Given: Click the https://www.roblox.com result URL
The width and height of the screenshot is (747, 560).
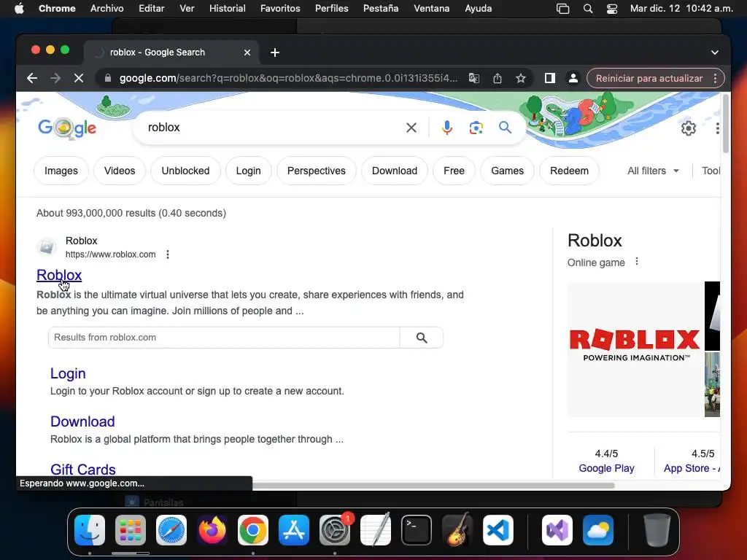Looking at the screenshot, I should pyautogui.click(x=111, y=254).
